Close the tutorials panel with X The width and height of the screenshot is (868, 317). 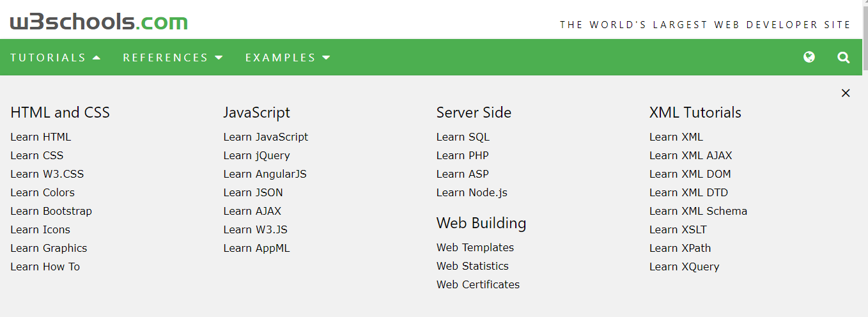click(x=846, y=93)
